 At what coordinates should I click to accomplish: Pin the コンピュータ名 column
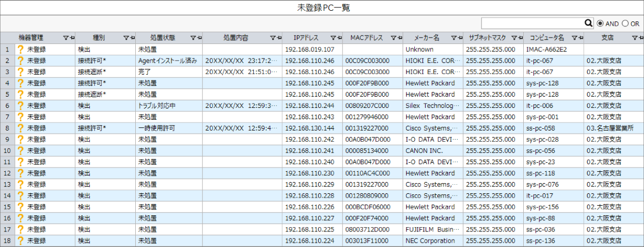click(580, 38)
